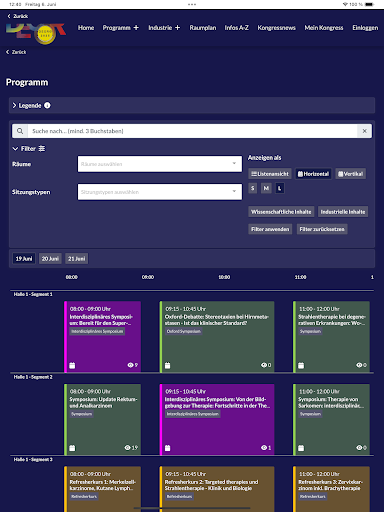Expand the Legende section
384x512 pixels.
click(26, 105)
